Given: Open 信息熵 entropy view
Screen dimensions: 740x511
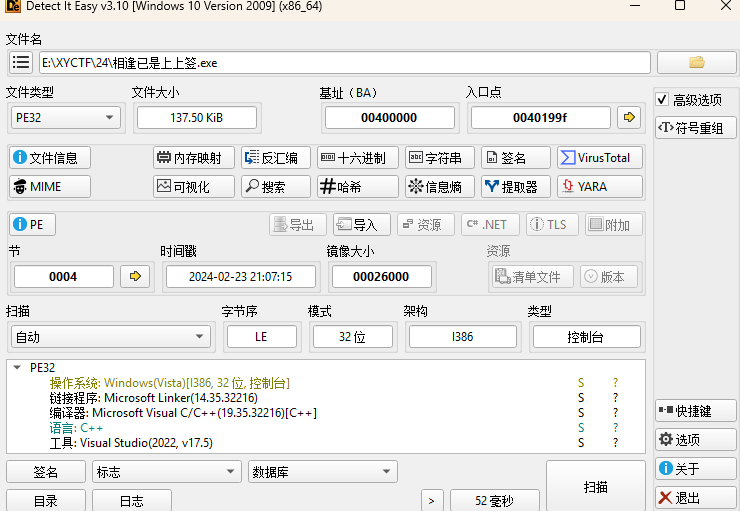Looking at the screenshot, I should (439, 186).
